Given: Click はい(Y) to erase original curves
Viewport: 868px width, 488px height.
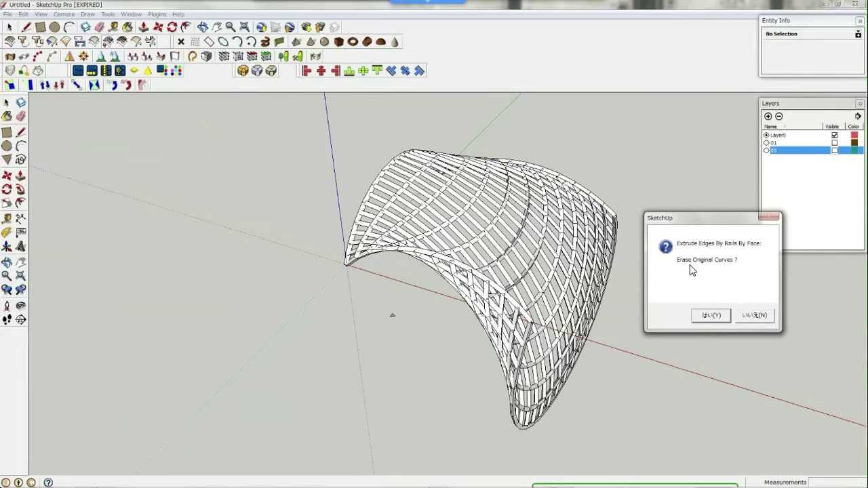Looking at the screenshot, I should 711,314.
